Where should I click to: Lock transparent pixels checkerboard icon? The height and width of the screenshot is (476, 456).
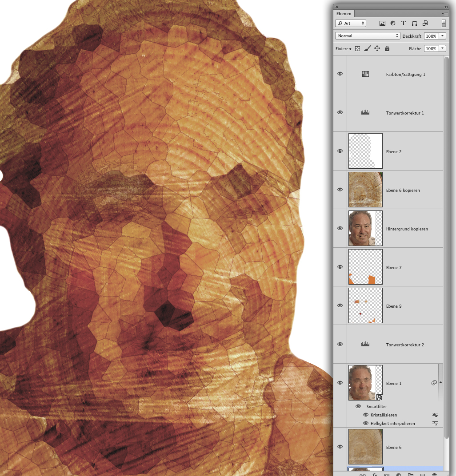coord(358,48)
